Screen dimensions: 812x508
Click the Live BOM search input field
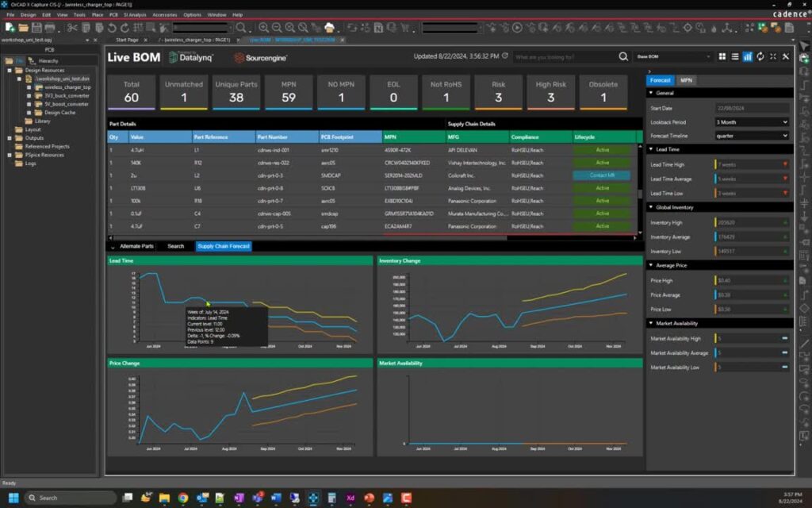click(565, 56)
